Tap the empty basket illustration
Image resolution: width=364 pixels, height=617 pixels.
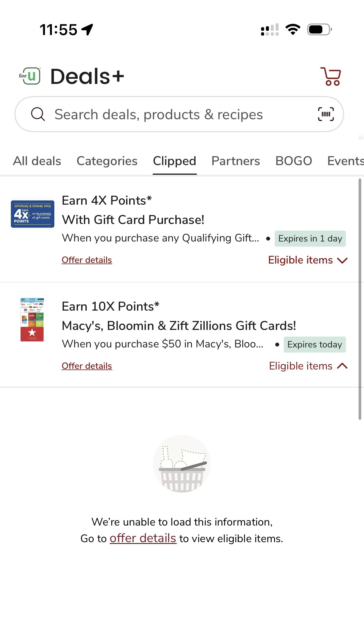182,464
